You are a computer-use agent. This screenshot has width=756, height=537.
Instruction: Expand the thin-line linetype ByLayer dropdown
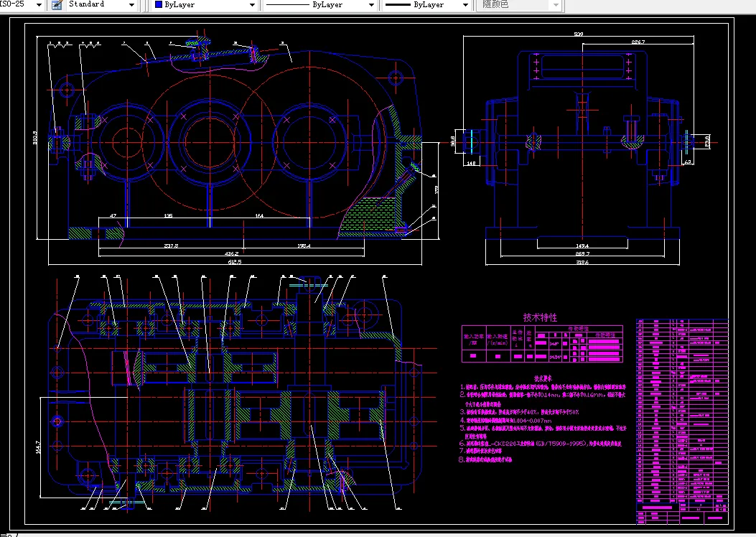(x=370, y=4)
